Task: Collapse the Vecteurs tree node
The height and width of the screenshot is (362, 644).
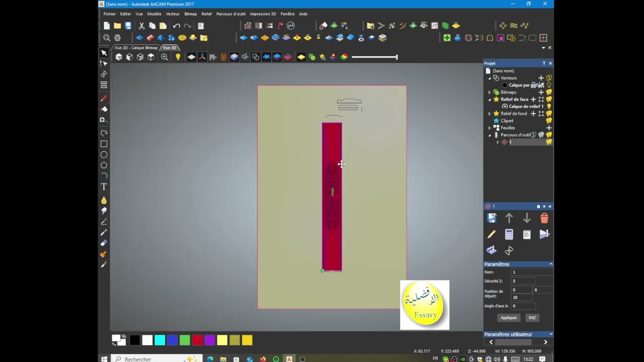Action: [x=490, y=78]
